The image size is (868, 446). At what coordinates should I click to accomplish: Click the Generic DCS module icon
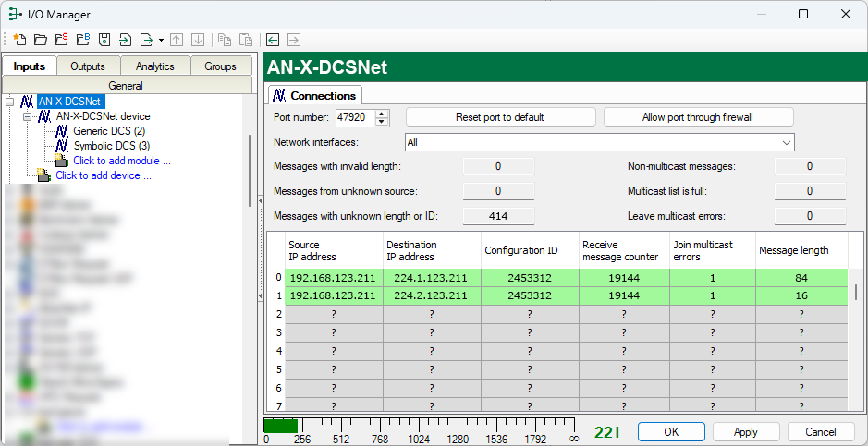coord(62,131)
